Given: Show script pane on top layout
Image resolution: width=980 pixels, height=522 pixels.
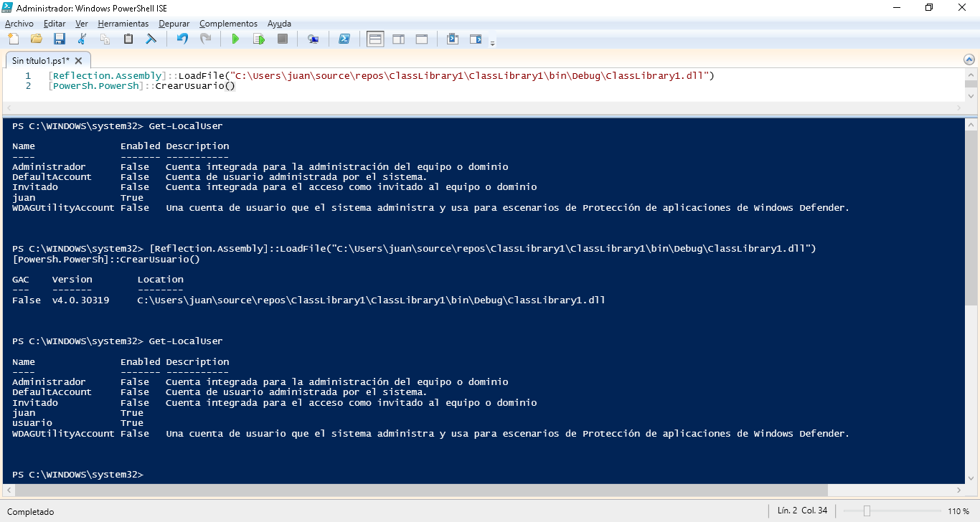Looking at the screenshot, I should click(x=375, y=39).
